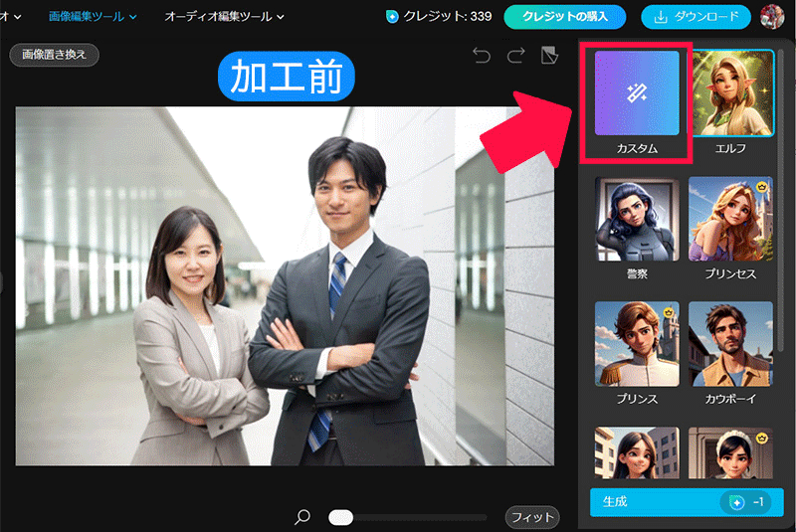Open the user profile avatar
The width and height of the screenshot is (796, 532).
pyautogui.click(x=772, y=16)
